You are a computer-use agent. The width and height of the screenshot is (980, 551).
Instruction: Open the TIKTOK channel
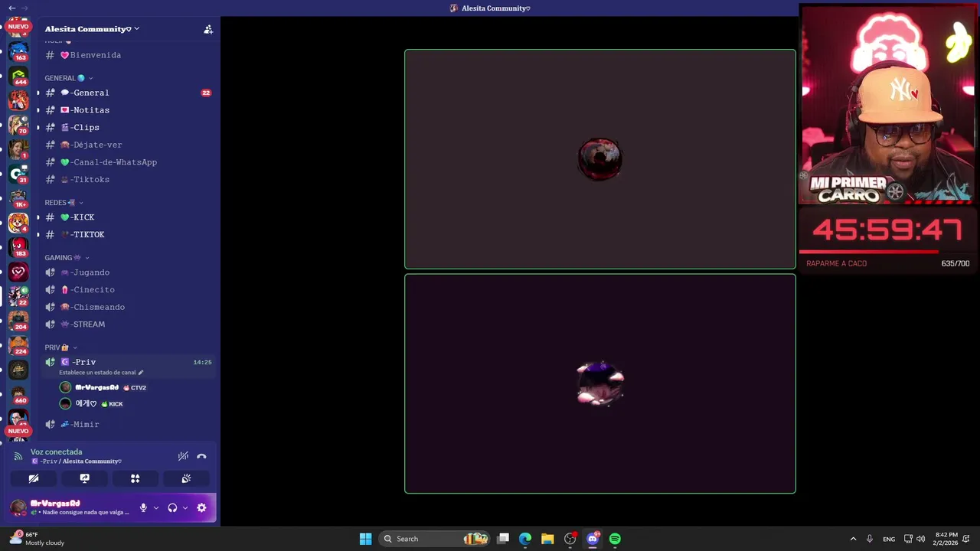[128, 235]
